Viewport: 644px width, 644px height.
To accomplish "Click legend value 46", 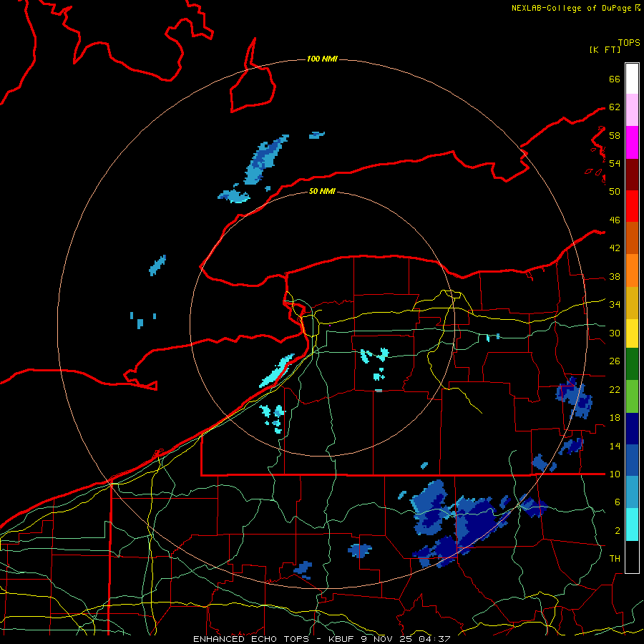I will click(615, 220).
